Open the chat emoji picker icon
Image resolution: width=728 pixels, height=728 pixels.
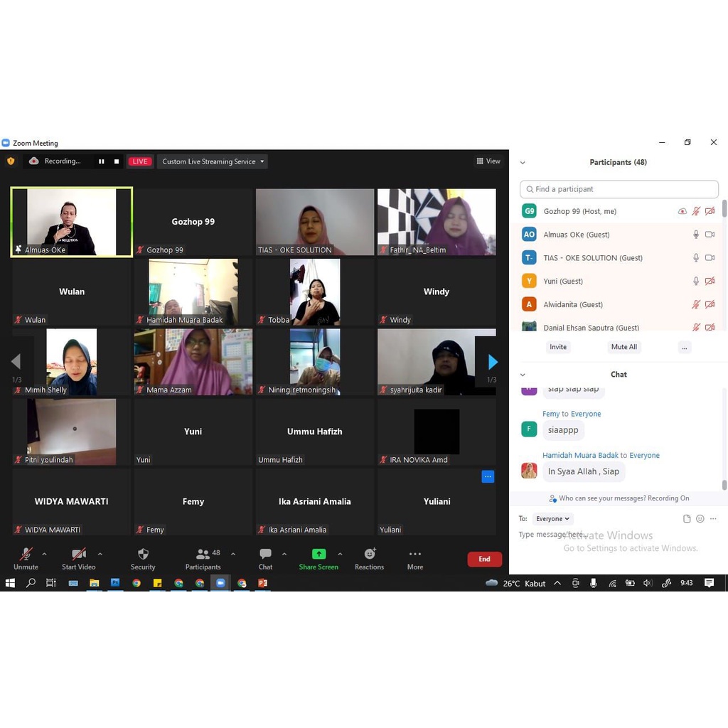point(700,519)
